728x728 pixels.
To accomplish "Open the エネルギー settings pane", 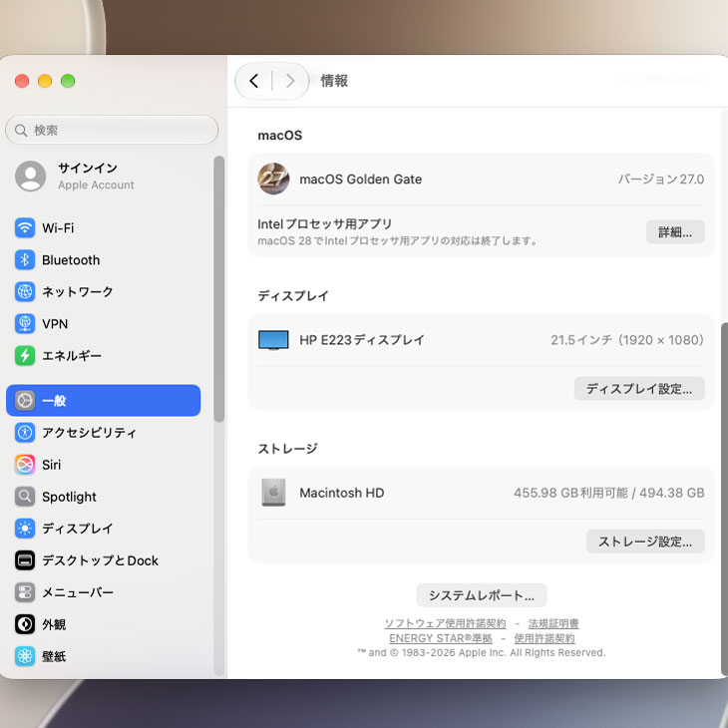I will pos(103,356).
